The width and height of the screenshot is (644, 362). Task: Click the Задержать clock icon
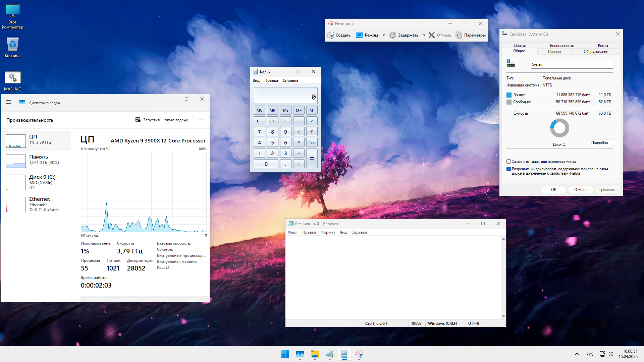[393, 35]
